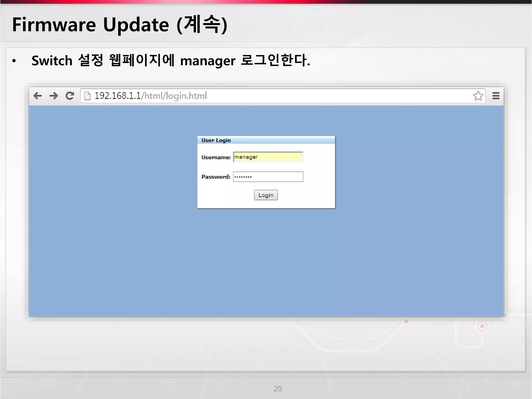Click the User Login dialog title
This screenshot has width=532, height=399.
pos(216,140)
